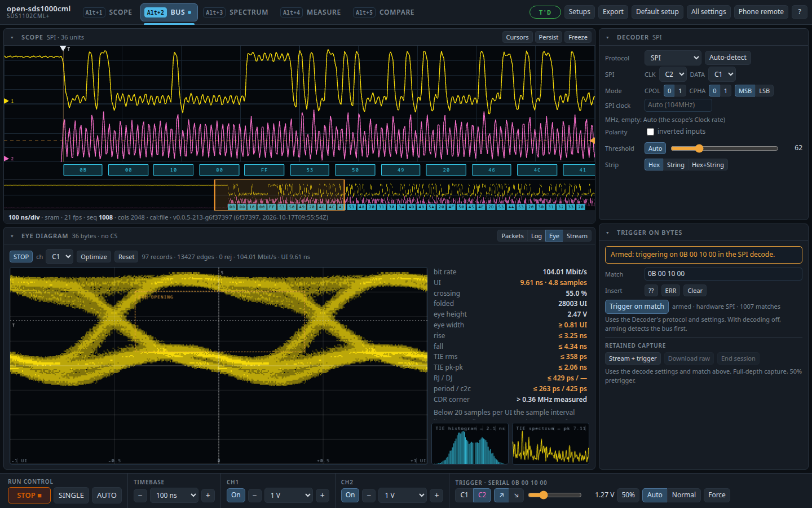This screenshot has width=812, height=508.
Task: Open eye diagram channel C1 dropdown
Action: (59, 257)
